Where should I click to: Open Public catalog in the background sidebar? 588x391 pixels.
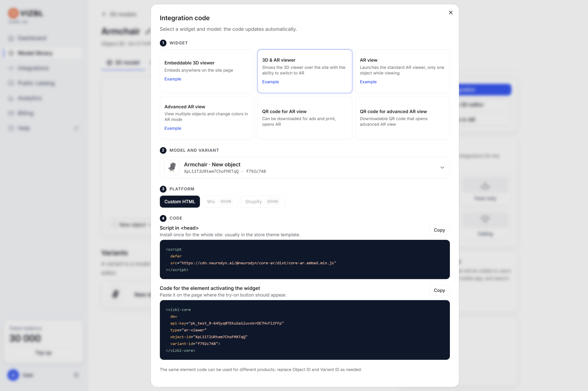tap(36, 83)
